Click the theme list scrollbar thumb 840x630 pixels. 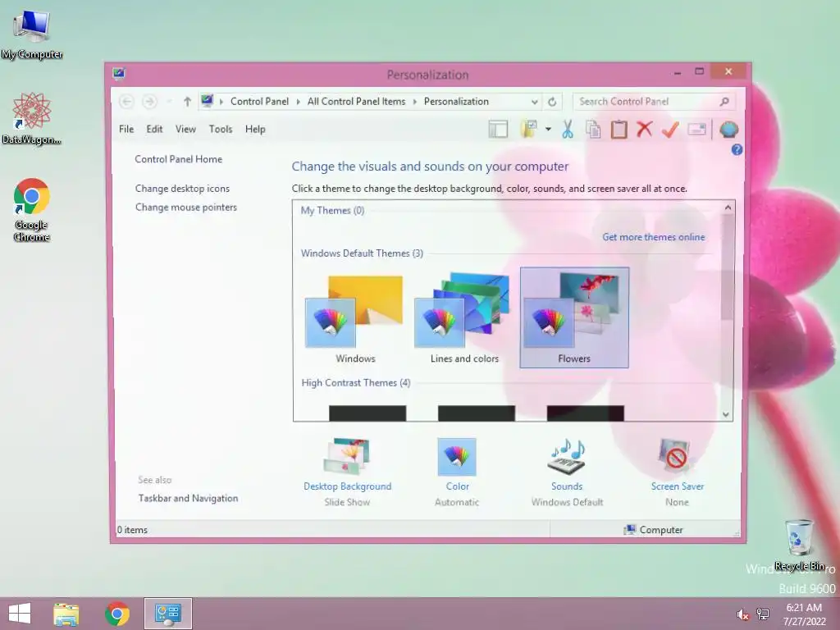point(727,268)
